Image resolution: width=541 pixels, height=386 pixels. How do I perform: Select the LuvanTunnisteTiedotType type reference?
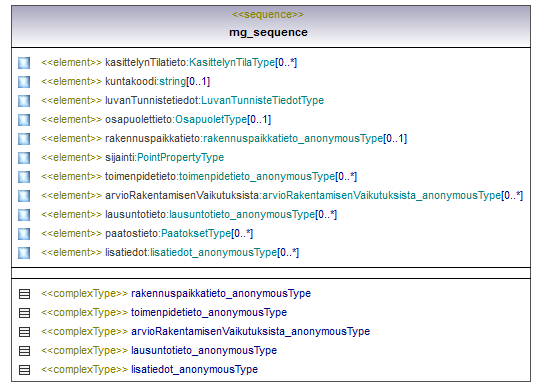pos(263,100)
